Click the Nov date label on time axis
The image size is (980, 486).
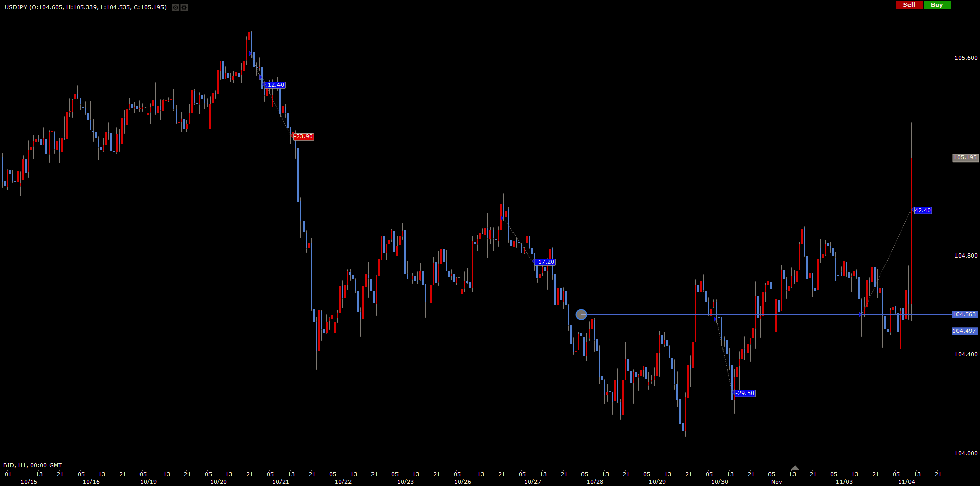(776, 482)
